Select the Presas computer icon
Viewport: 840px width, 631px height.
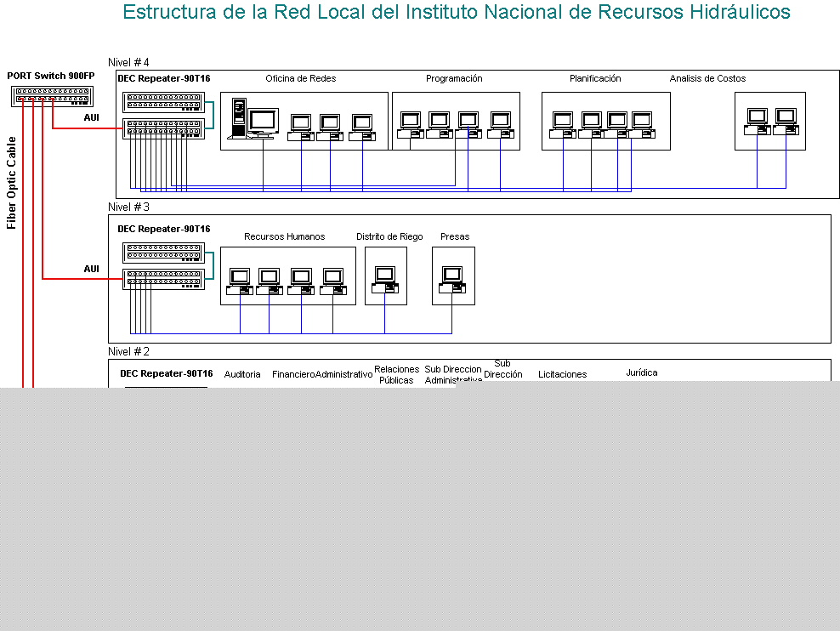[x=452, y=280]
